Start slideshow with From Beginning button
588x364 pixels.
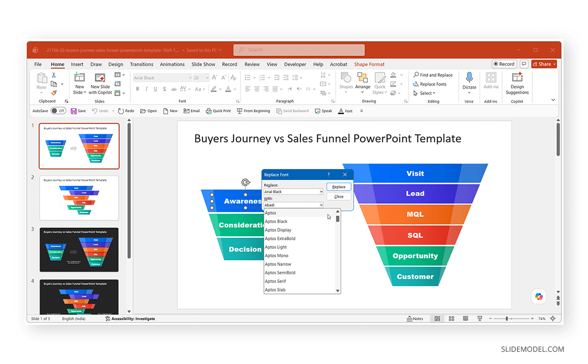[x=253, y=111]
